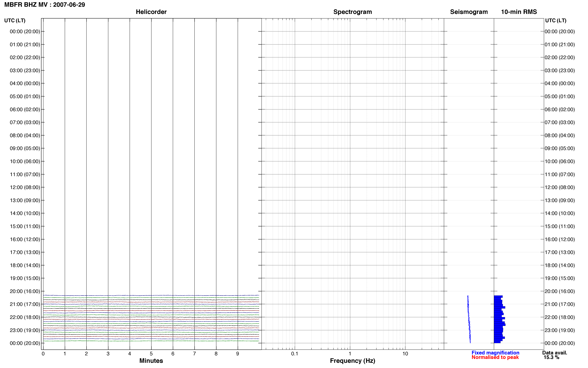Click 23:00 (19:00) on the RMS-side time axis
The image size is (588, 368).
point(560,330)
